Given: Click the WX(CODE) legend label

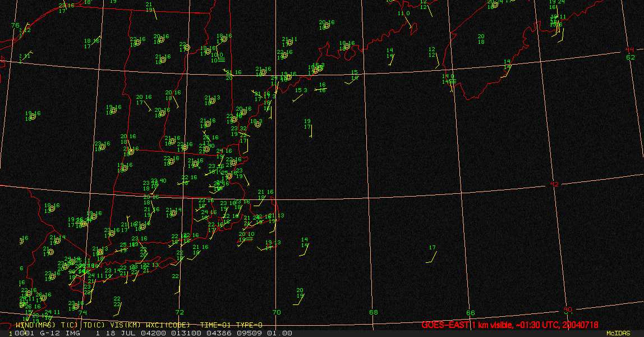Looking at the screenshot, I should (168, 325).
